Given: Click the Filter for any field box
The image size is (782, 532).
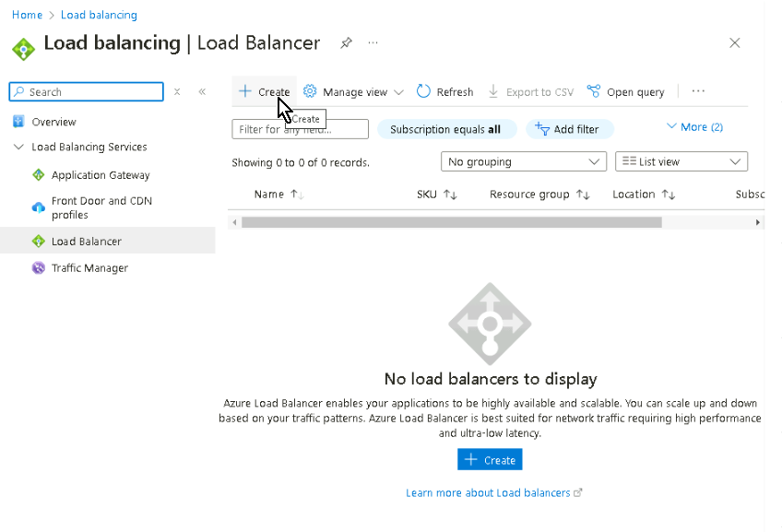Looking at the screenshot, I should click(x=301, y=129).
